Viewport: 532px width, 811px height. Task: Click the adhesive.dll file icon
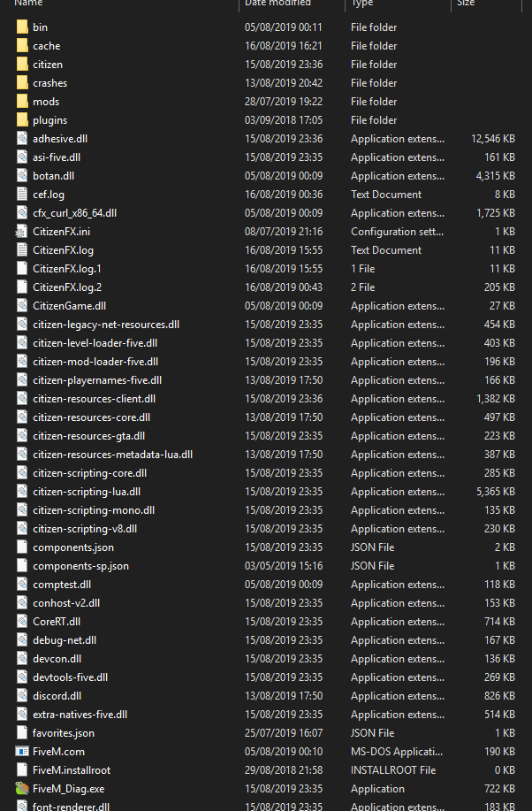tap(22, 139)
